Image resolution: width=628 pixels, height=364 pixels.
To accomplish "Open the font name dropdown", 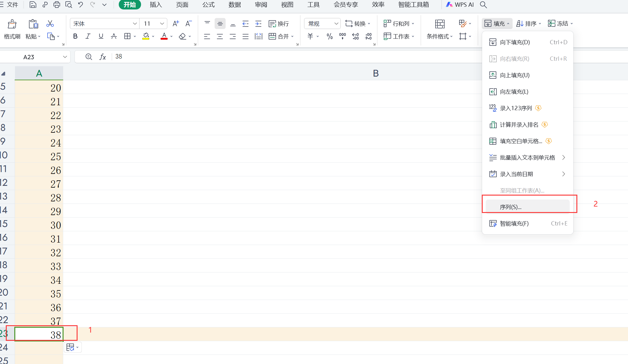I will 135,23.
